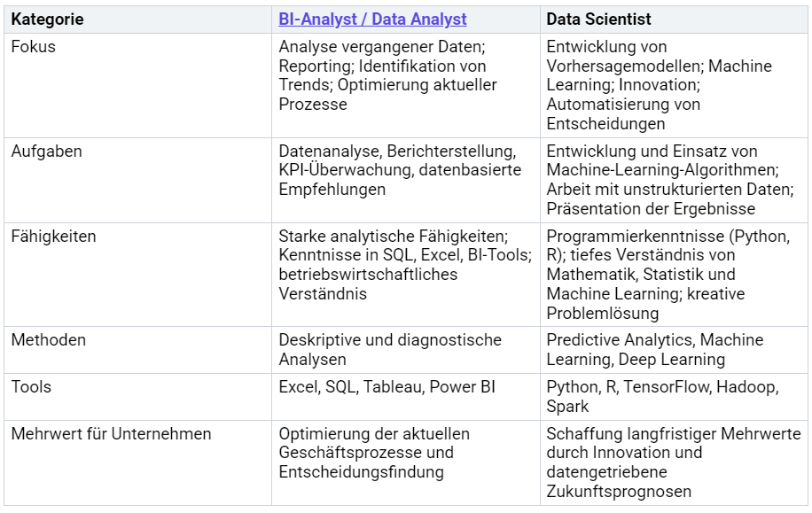This screenshot has height=513, width=812.
Task: Click the cell 'Python, R, TensorFlow, Hadoop, Spark'
Action: click(x=674, y=397)
